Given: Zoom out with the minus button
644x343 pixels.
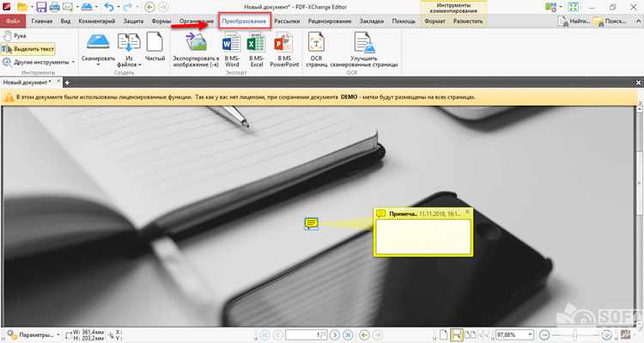Looking at the screenshot, I should [544, 334].
